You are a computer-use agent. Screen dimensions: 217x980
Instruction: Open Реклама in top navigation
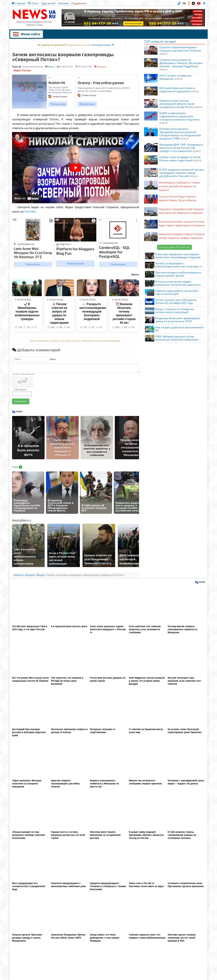click(63, 3)
